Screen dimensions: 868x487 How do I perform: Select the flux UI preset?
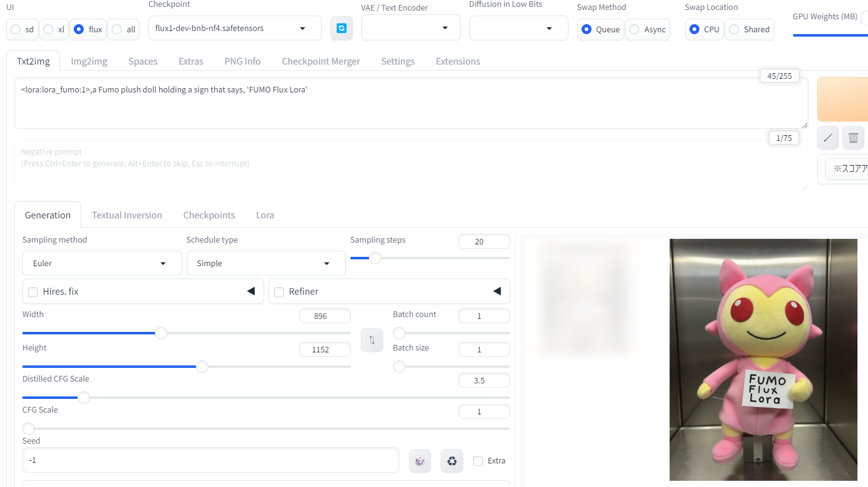[x=88, y=29]
